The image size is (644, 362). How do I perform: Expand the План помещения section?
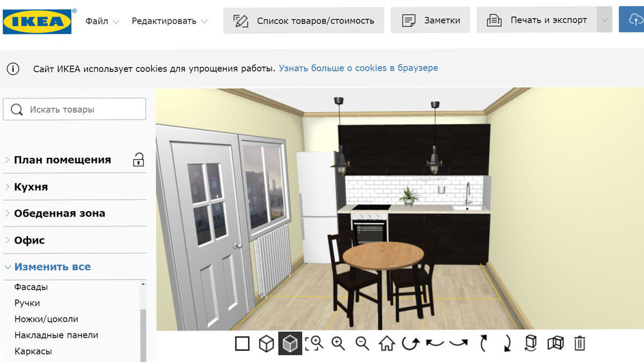point(62,160)
